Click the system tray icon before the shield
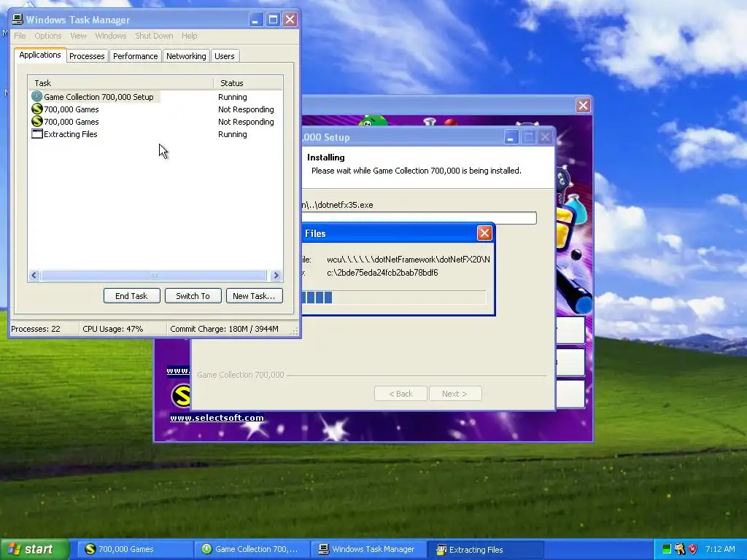Viewport: 747px width, 560px height. [680, 549]
